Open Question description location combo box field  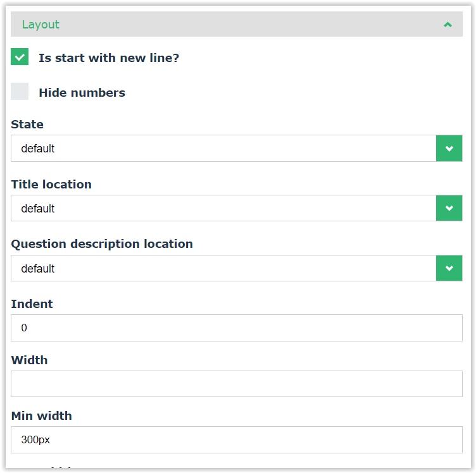(x=223, y=268)
